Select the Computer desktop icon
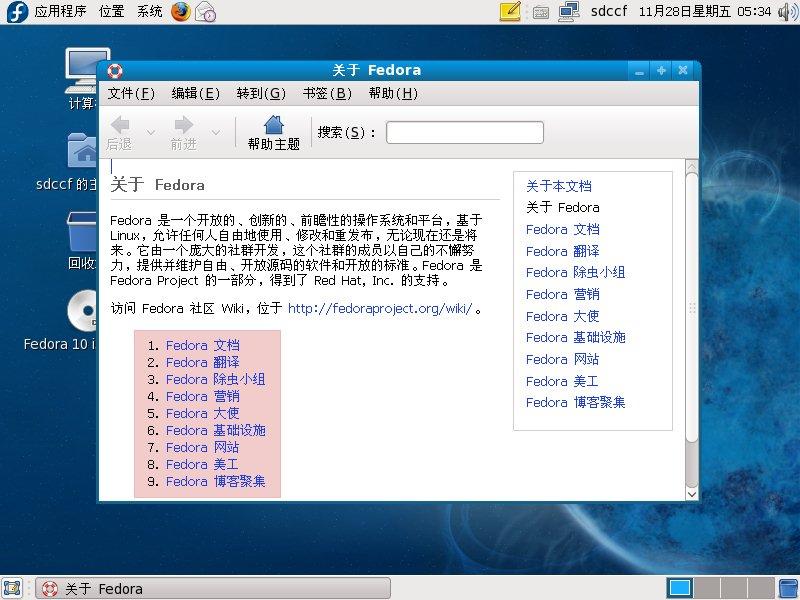 [x=82, y=79]
